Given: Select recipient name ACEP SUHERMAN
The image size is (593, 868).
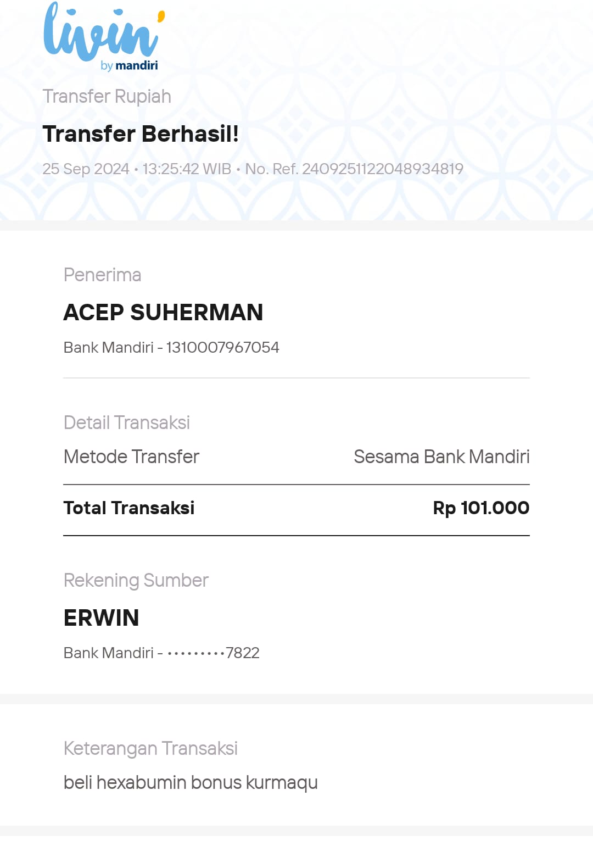Looking at the screenshot, I should click(x=164, y=313).
